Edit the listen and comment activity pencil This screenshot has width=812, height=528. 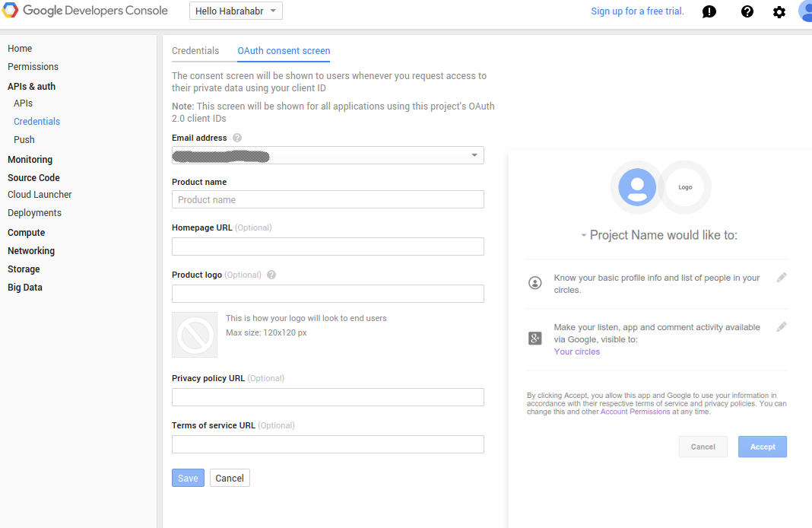pyautogui.click(x=782, y=327)
